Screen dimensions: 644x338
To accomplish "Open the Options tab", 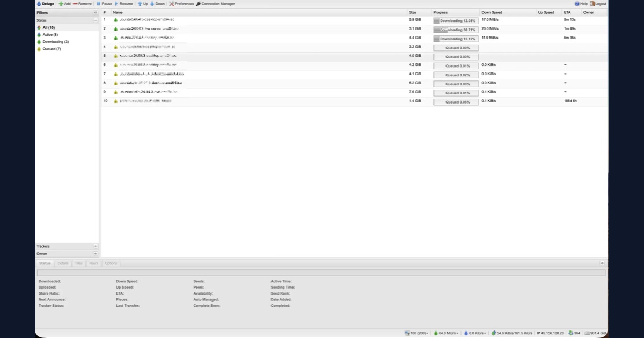I will coord(111,263).
